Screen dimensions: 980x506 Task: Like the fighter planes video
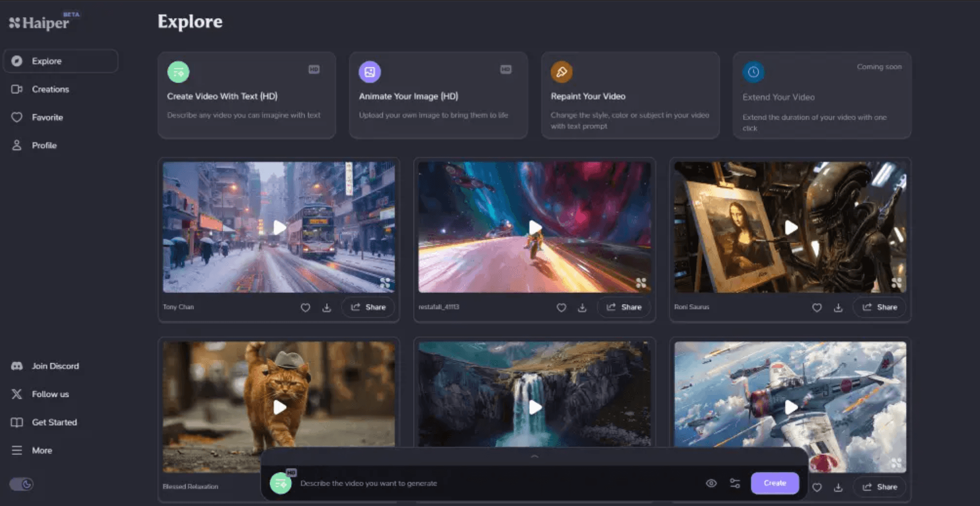point(817,487)
